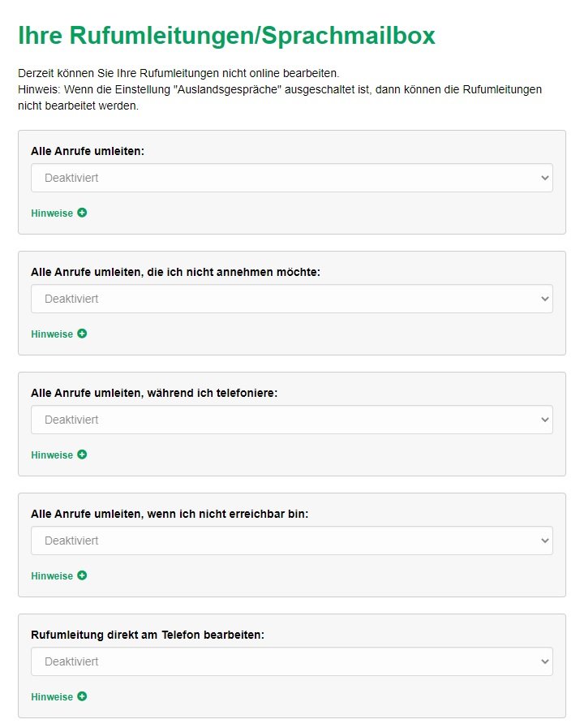Image resolution: width=580 pixels, height=728 pixels.
Task: Open dropdown for calls "die ich nicht annehmen möchte"
Action: [292, 299]
